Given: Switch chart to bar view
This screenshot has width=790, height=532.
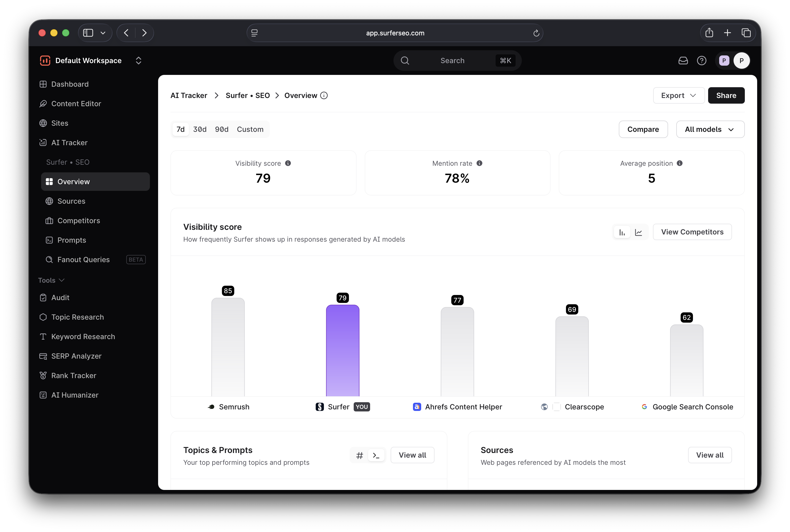Looking at the screenshot, I should tap(622, 232).
